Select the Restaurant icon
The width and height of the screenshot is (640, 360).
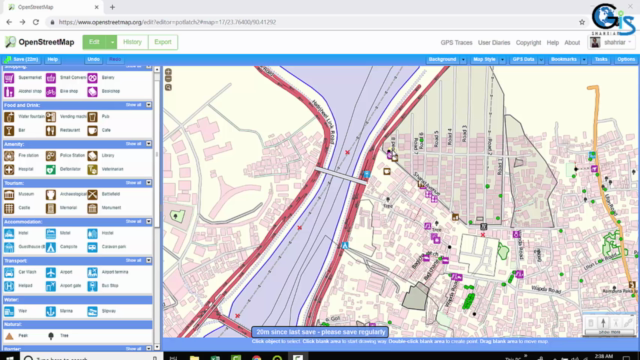[x=51, y=131]
